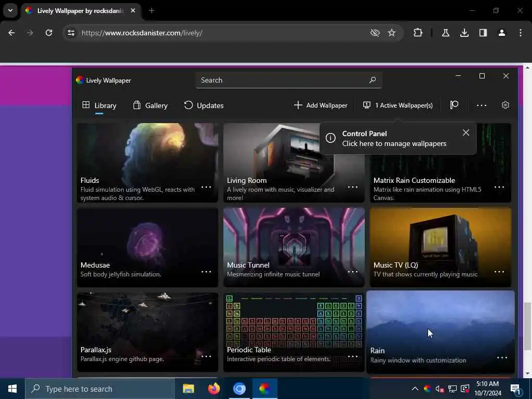532x399 pixels.
Task: Toggle the browser side panel
Action: point(483,33)
